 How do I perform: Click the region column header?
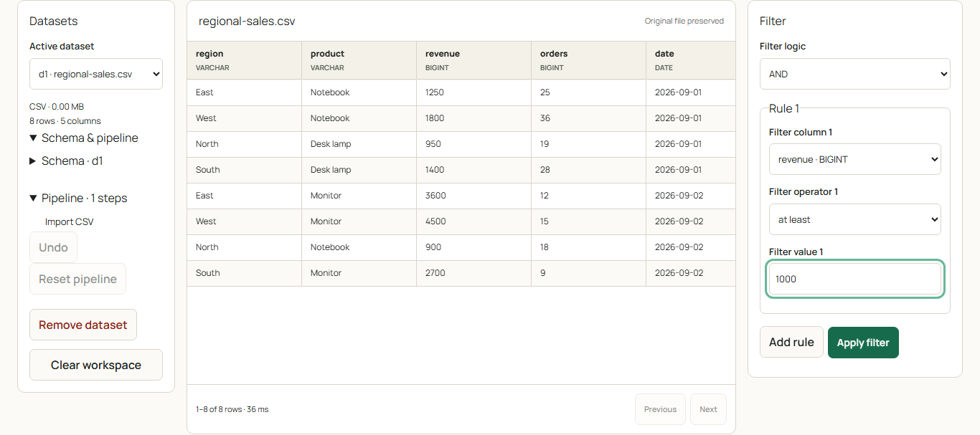click(245, 60)
